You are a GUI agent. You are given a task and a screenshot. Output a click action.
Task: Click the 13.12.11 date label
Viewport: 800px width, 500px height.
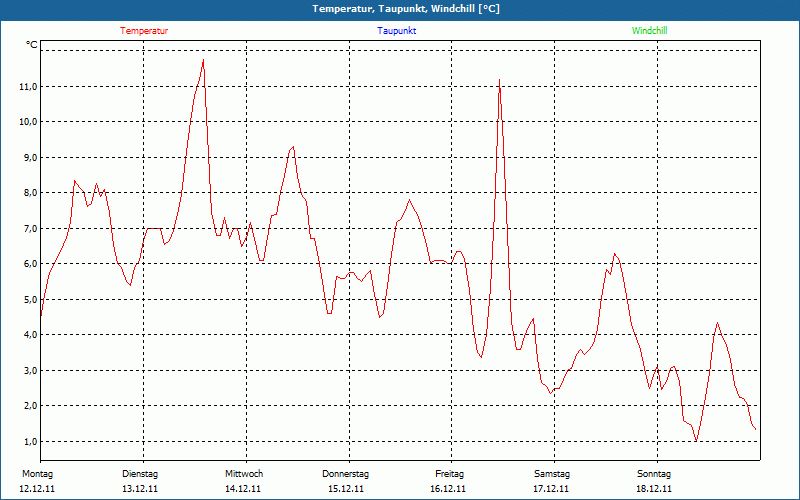pos(140,489)
